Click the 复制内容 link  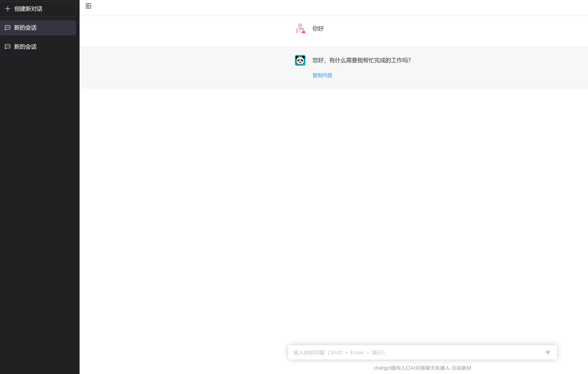point(322,75)
